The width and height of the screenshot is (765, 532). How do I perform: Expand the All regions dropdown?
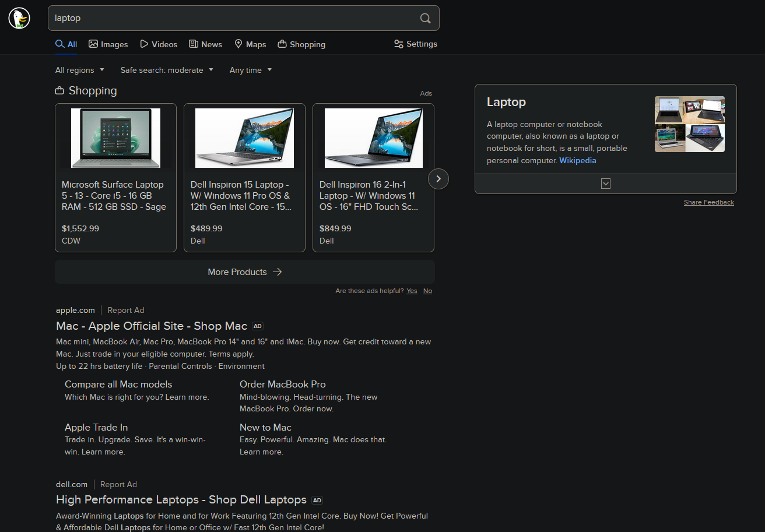click(x=80, y=70)
